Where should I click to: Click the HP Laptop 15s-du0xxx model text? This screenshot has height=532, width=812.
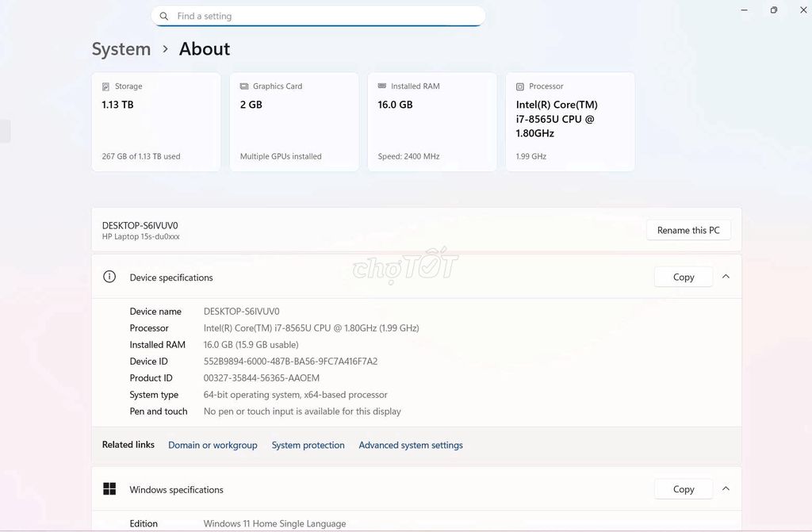click(x=141, y=237)
